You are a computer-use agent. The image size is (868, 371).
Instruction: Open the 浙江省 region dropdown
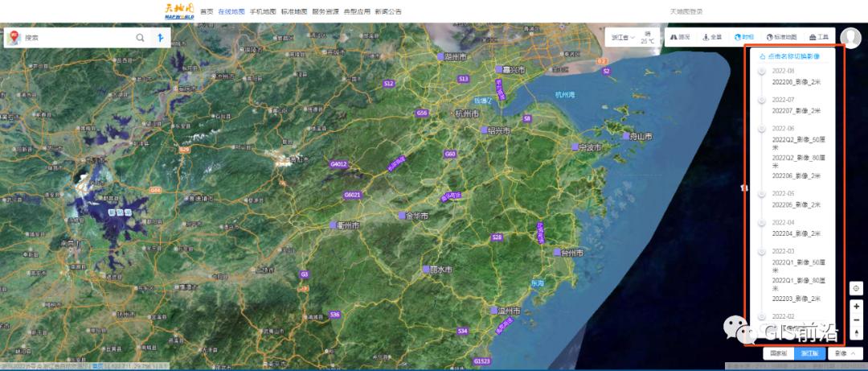click(x=623, y=38)
